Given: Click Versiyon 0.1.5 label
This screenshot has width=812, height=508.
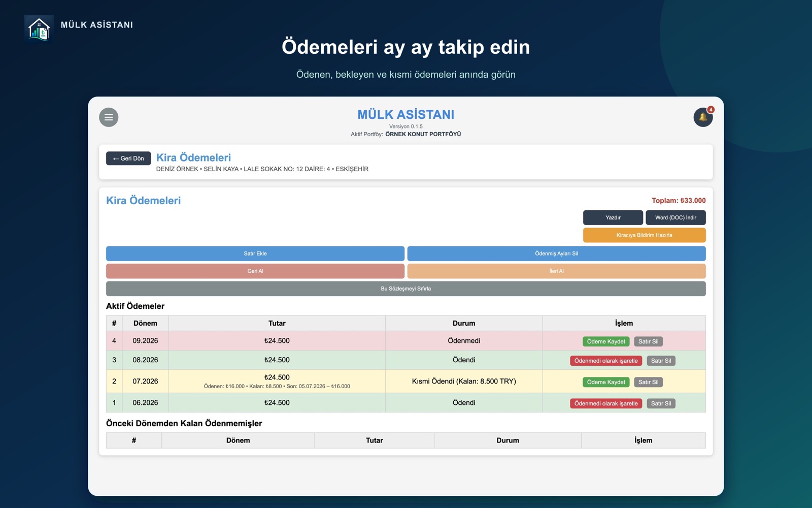Looking at the screenshot, I should point(406,126).
